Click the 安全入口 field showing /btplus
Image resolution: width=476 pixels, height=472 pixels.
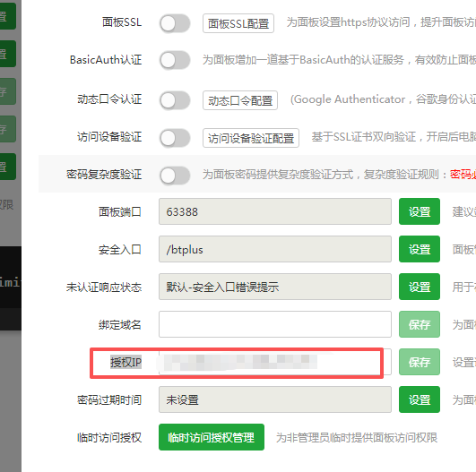(275, 249)
